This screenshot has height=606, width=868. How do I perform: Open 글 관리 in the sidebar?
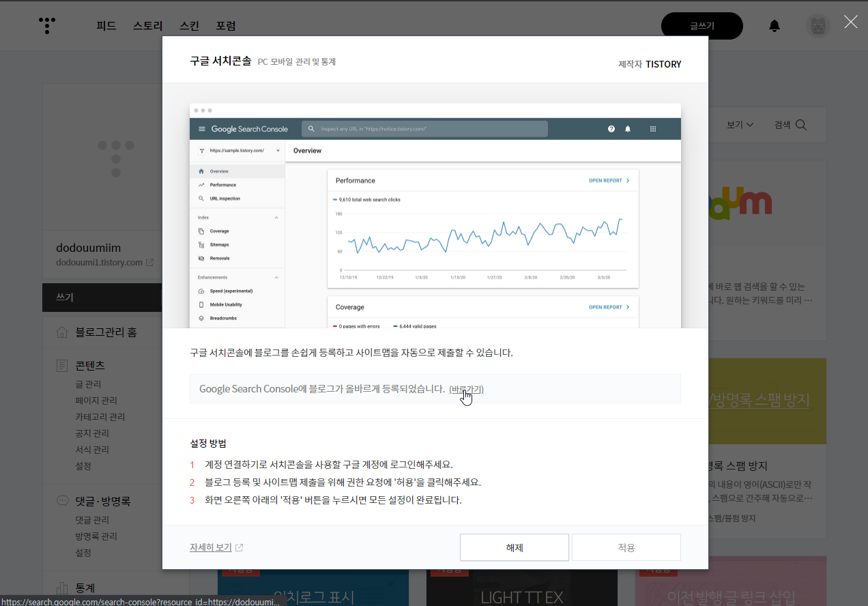point(88,384)
